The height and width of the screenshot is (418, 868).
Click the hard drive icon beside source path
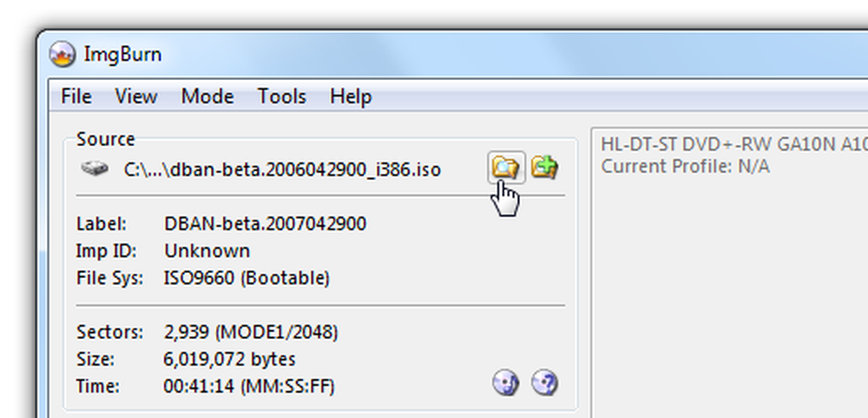[95, 169]
